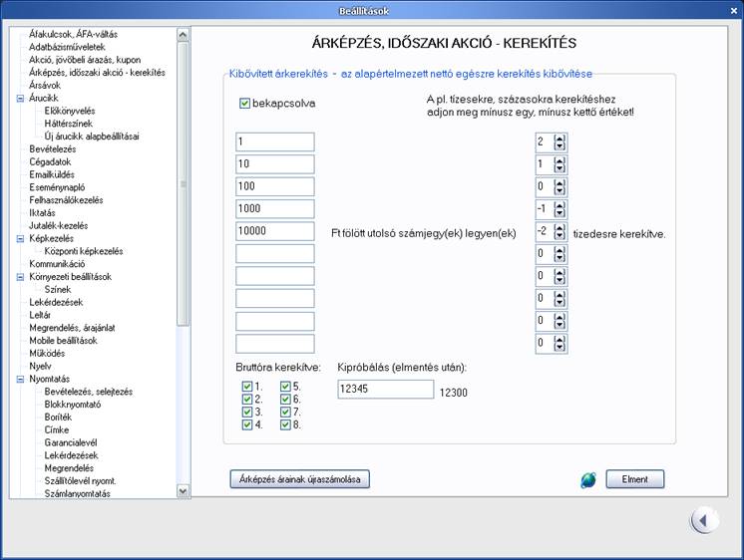Collapse the Nyomtatás tree node
744x560 pixels.
tap(20, 379)
